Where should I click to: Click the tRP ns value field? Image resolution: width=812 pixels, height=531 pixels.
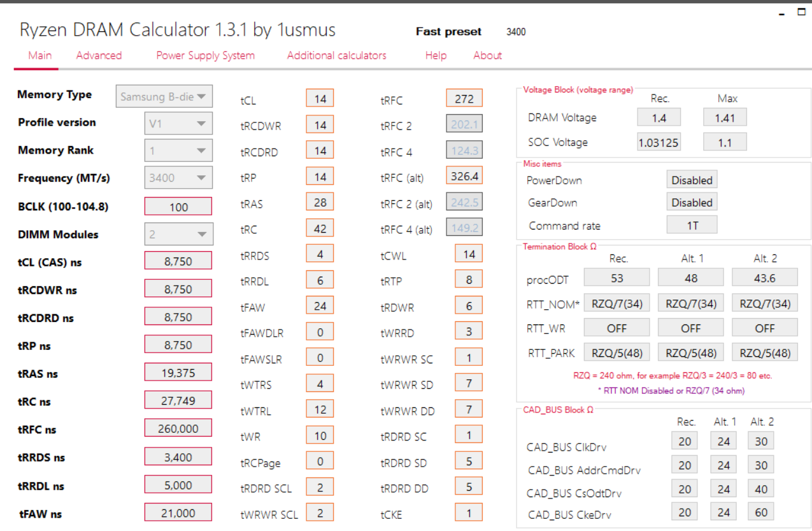178,345
